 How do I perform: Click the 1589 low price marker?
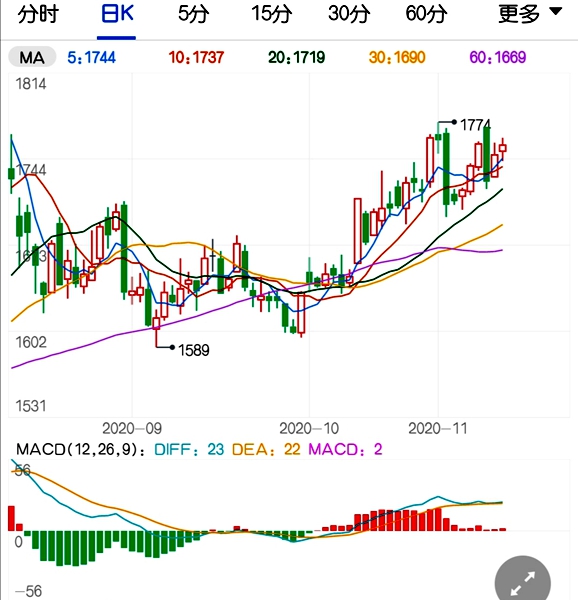point(194,350)
